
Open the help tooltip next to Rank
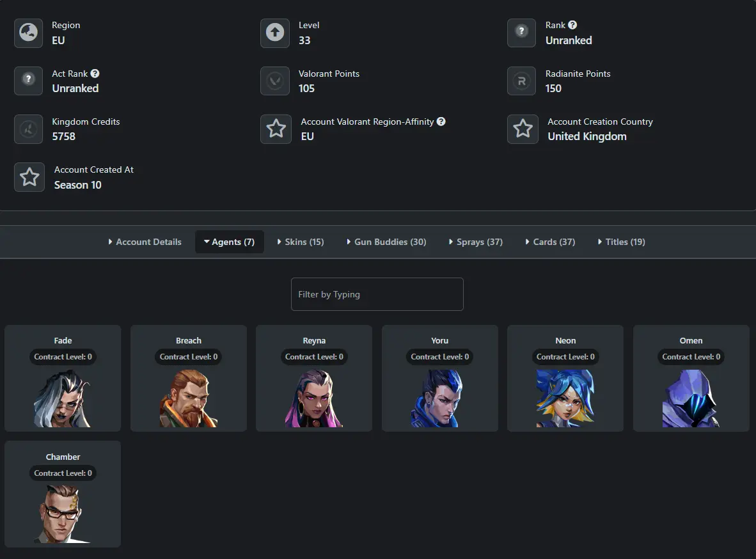pos(572,25)
